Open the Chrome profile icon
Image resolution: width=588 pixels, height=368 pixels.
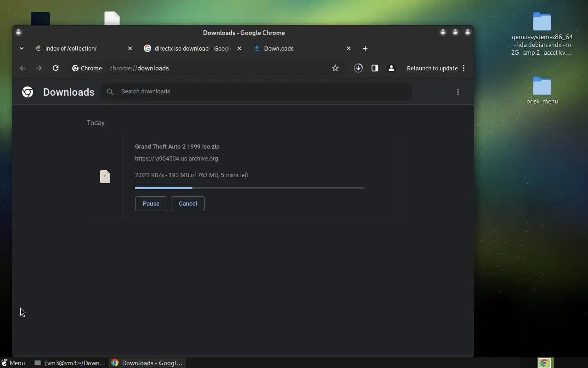[x=391, y=68]
